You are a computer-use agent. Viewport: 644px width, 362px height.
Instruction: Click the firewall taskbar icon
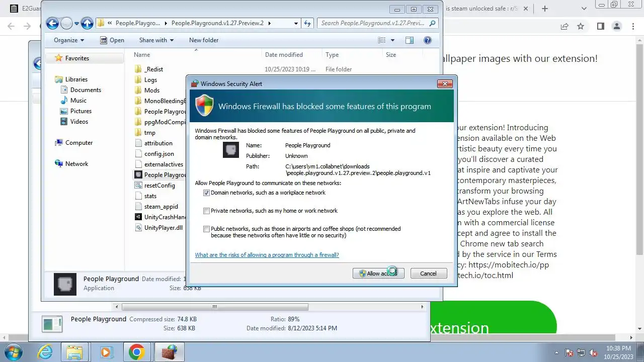(169, 352)
